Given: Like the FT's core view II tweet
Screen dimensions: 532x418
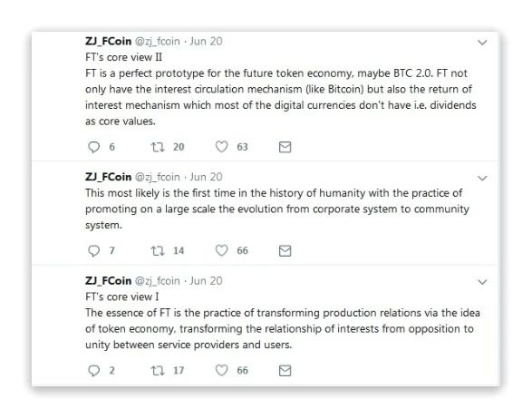Looking at the screenshot, I should point(221,147).
